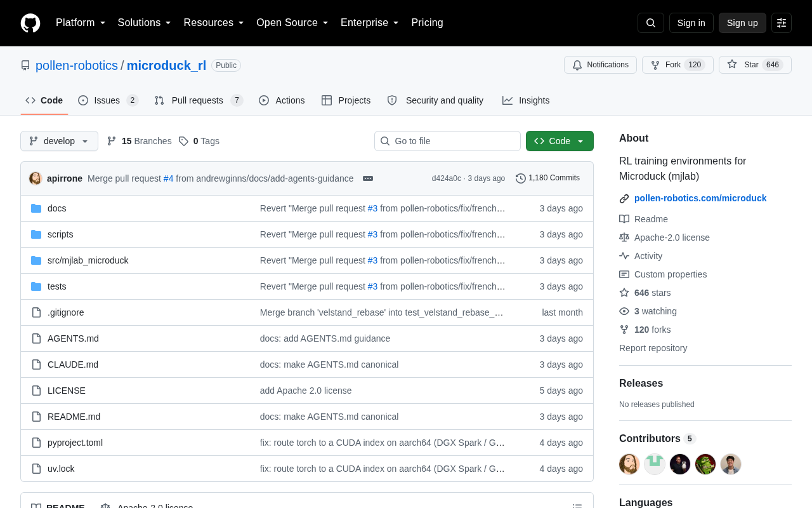Image resolution: width=812 pixels, height=508 pixels.
Task: Click the commit history clock icon
Action: click(x=521, y=178)
